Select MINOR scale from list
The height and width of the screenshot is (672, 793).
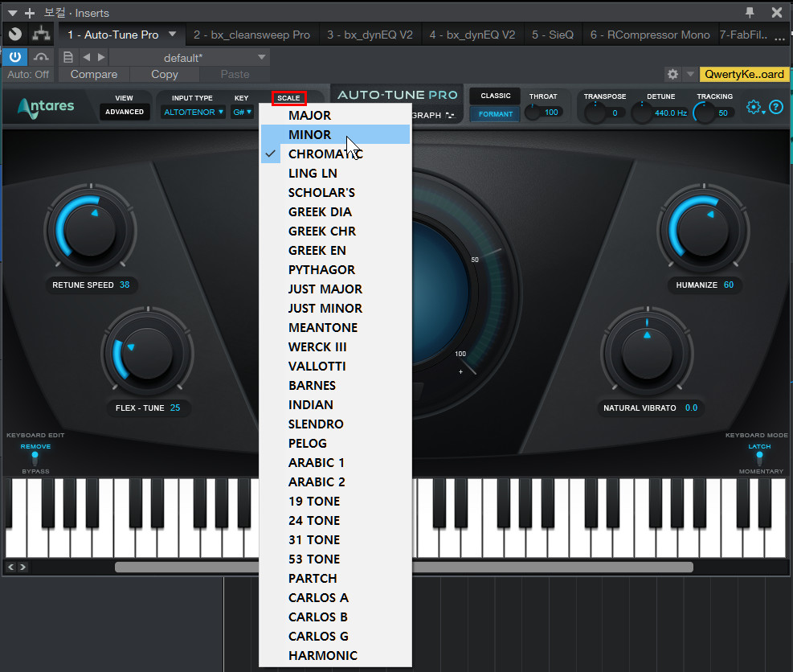[335, 134]
